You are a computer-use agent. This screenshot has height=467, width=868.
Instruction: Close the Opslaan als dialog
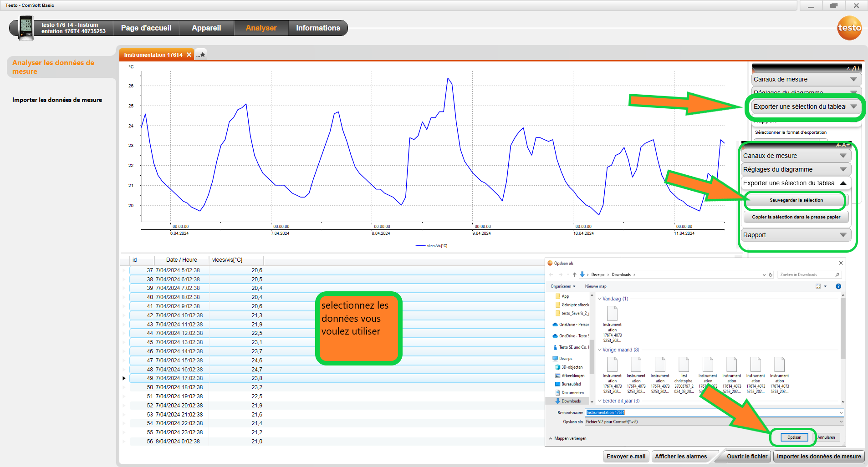(x=841, y=263)
